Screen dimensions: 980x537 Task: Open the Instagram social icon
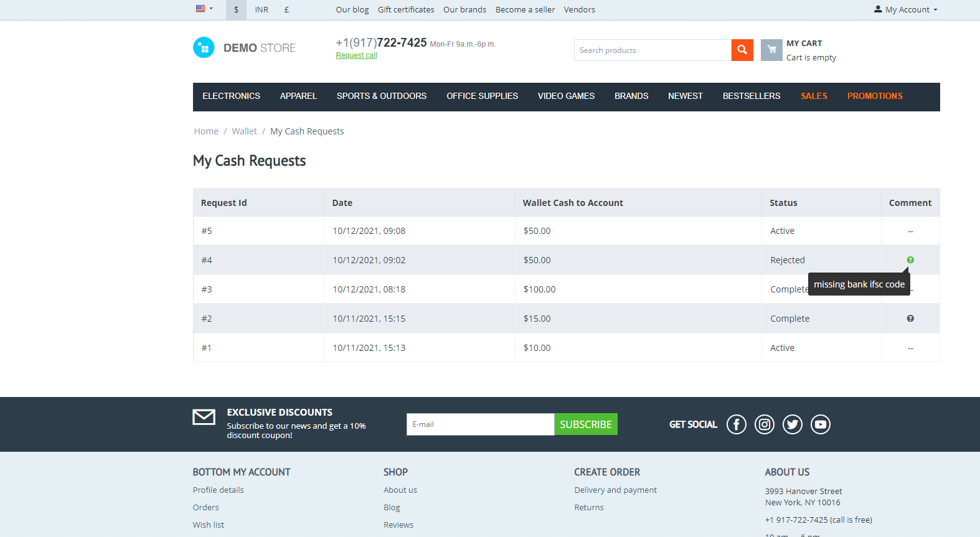click(765, 424)
